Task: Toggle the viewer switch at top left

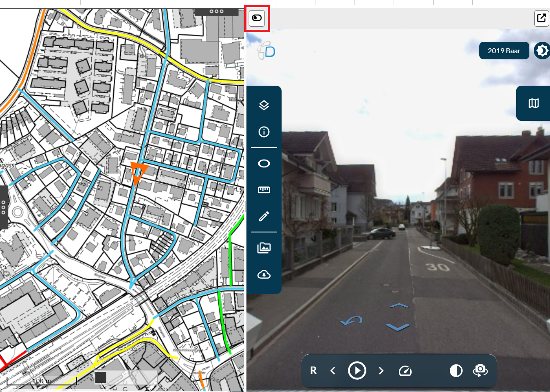Action: coord(257,18)
